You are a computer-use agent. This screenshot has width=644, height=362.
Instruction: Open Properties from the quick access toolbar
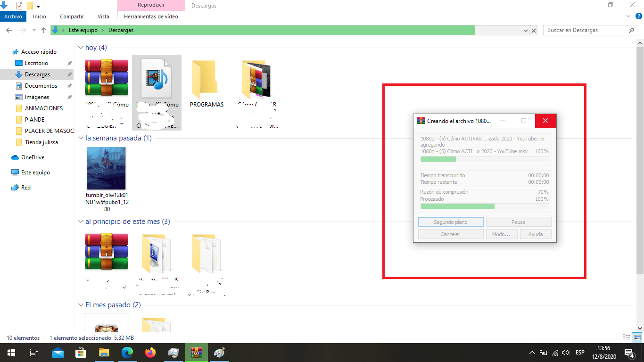click(19, 6)
